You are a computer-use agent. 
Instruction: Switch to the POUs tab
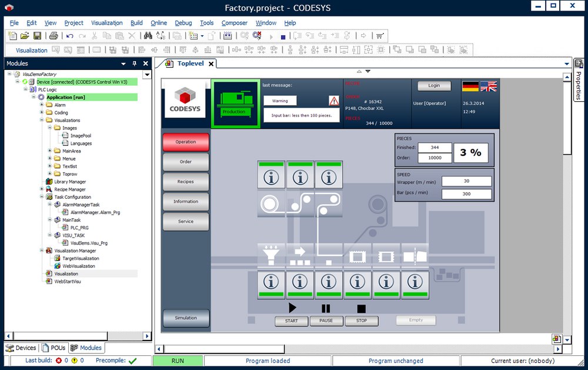click(x=54, y=348)
